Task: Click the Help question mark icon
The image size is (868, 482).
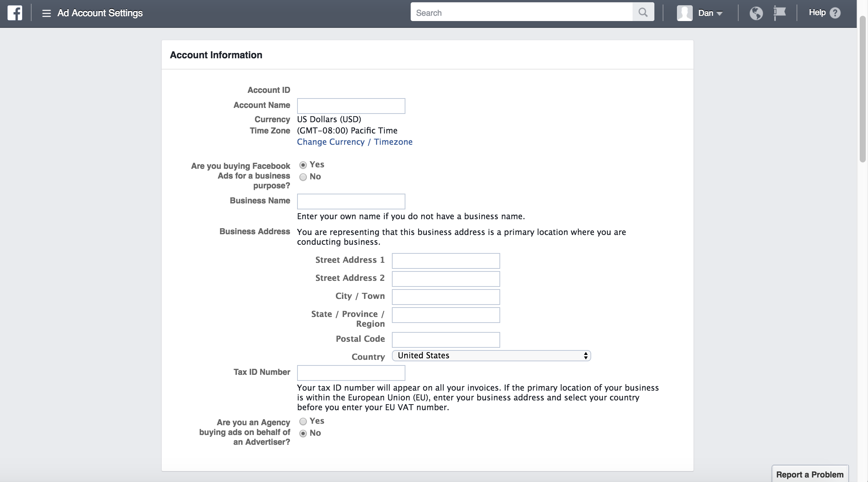Action: pyautogui.click(x=836, y=12)
